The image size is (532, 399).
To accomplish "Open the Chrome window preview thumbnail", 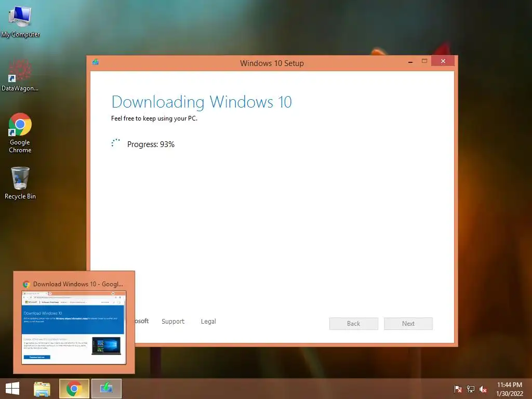I will [x=74, y=327].
